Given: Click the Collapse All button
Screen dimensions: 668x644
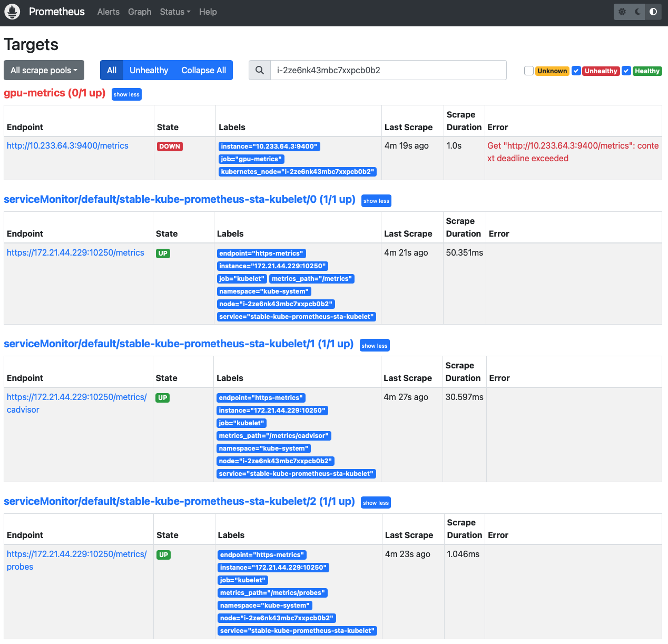Looking at the screenshot, I should [204, 70].
